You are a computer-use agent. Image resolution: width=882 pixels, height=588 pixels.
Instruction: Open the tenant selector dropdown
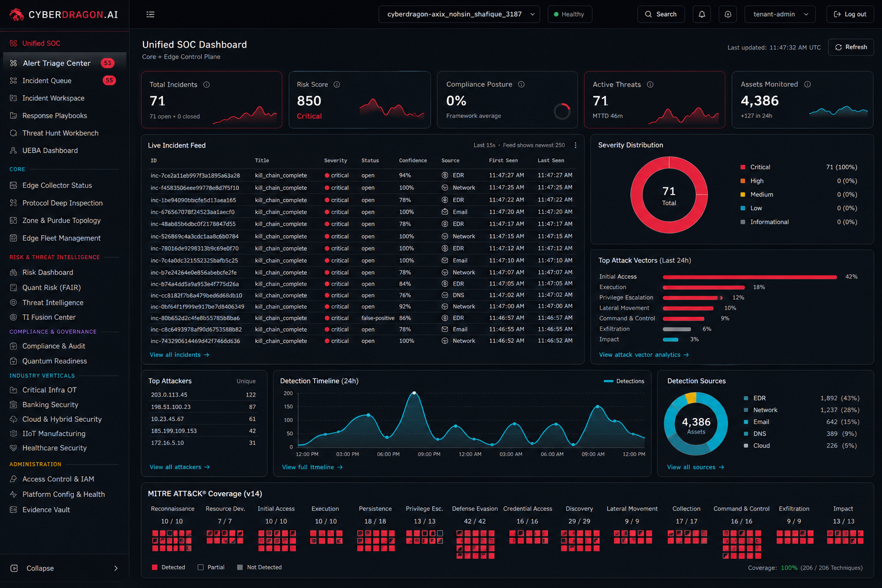click(459, 14)
